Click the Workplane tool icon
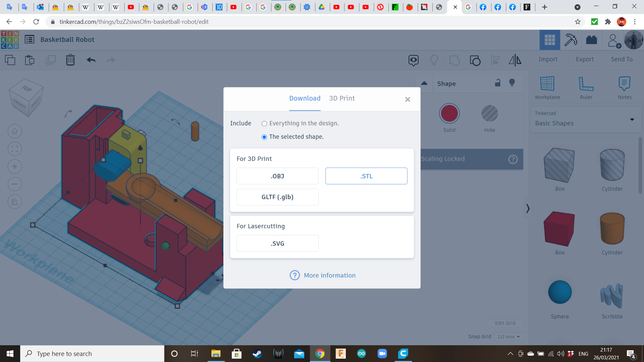Viewport: 644px width, 362px height. pos(547,84)
